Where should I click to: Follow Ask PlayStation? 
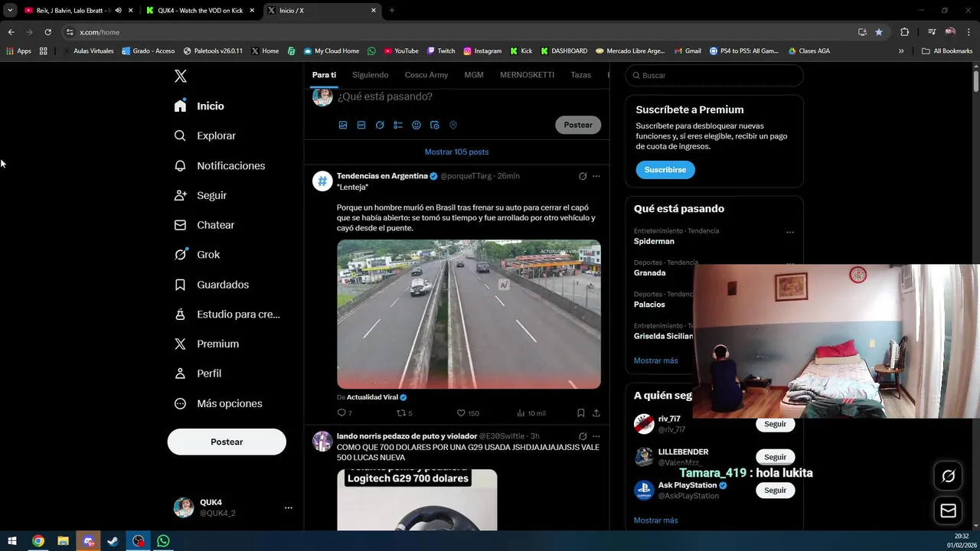[775, 491]
